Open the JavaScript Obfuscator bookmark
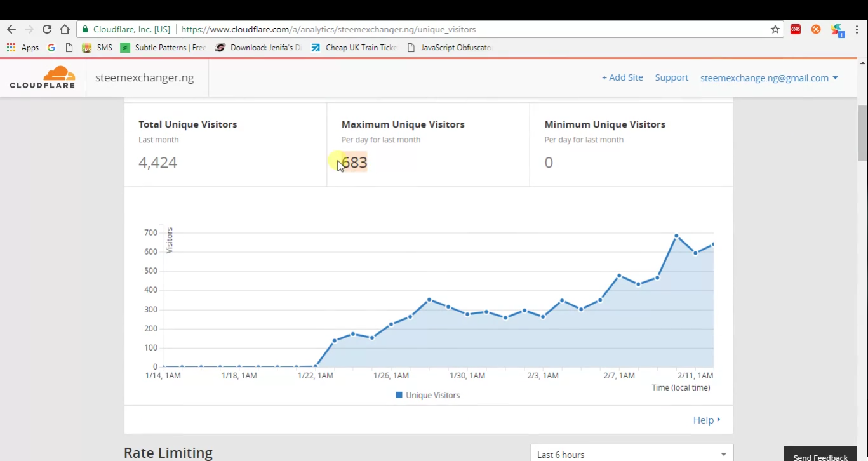The height and width of the screenshot is (461, 868). 449,48
